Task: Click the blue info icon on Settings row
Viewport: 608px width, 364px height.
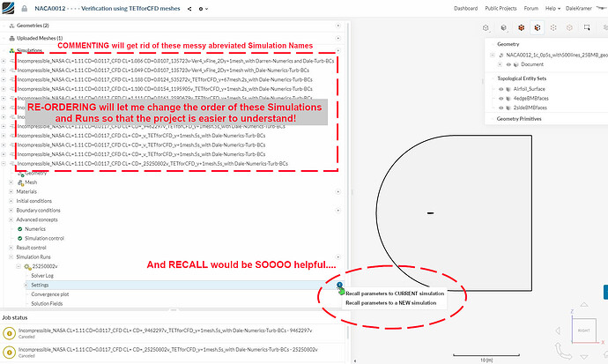Action: pos(339,285)
